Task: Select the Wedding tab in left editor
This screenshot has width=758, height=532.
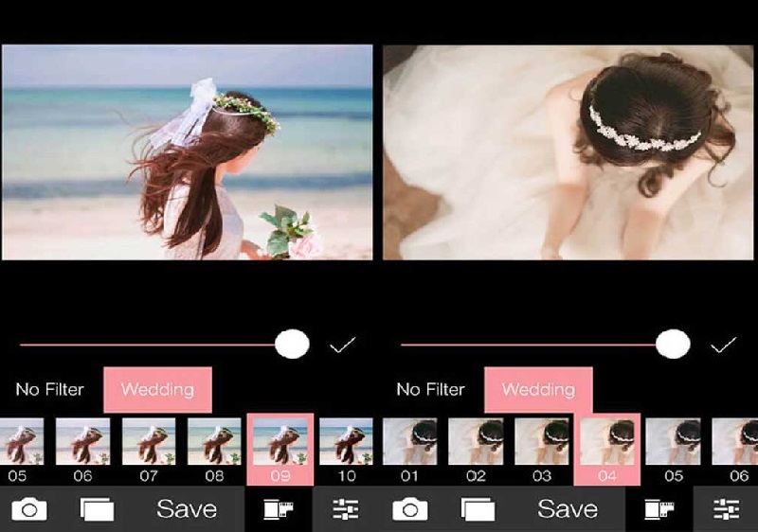Action: [157, 390]
